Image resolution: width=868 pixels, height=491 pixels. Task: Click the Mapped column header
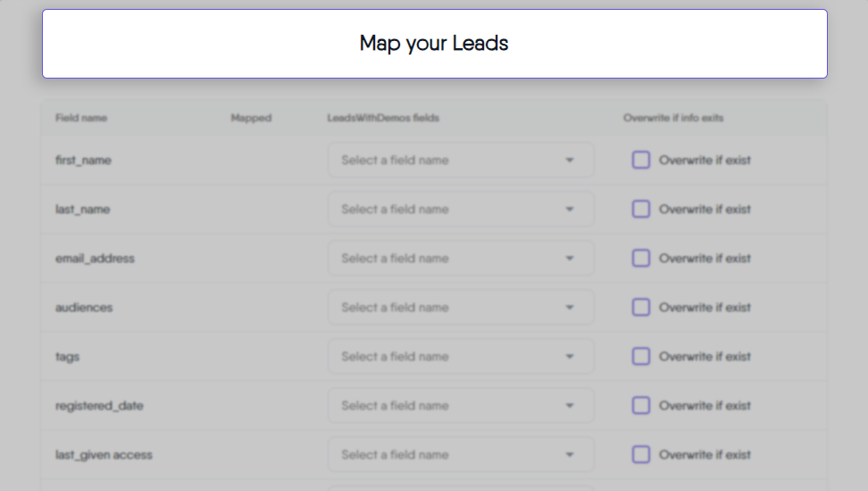point(251,118)
